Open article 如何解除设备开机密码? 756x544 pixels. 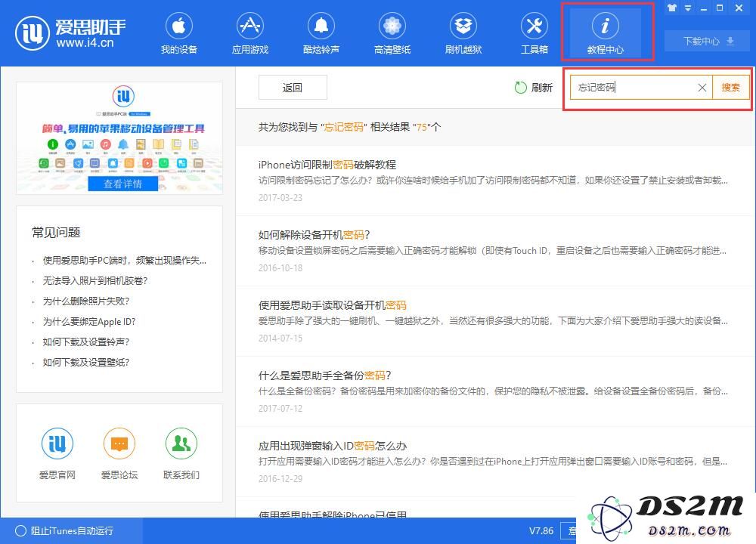(314, 235)
